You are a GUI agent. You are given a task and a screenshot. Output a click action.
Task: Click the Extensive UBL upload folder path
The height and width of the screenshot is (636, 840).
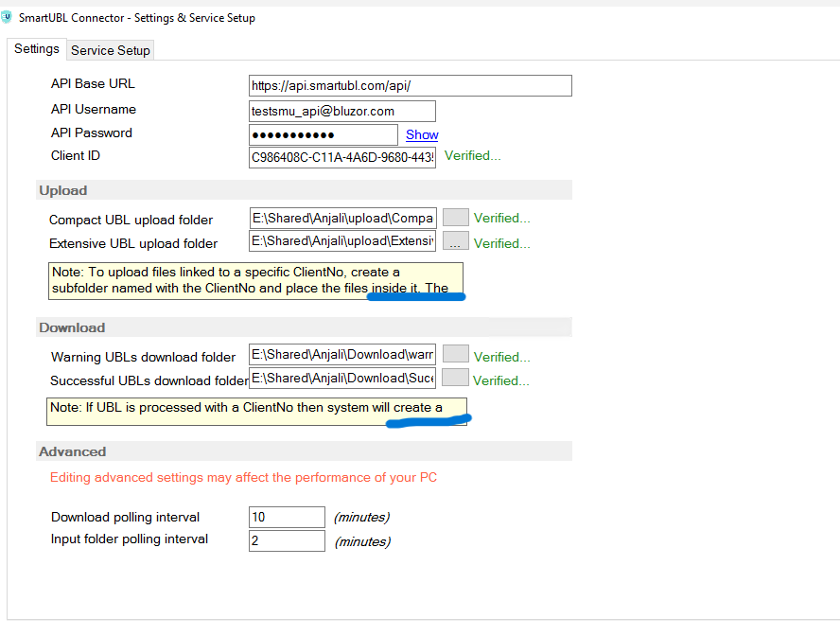pyautogui.click(x=342, y=242)
